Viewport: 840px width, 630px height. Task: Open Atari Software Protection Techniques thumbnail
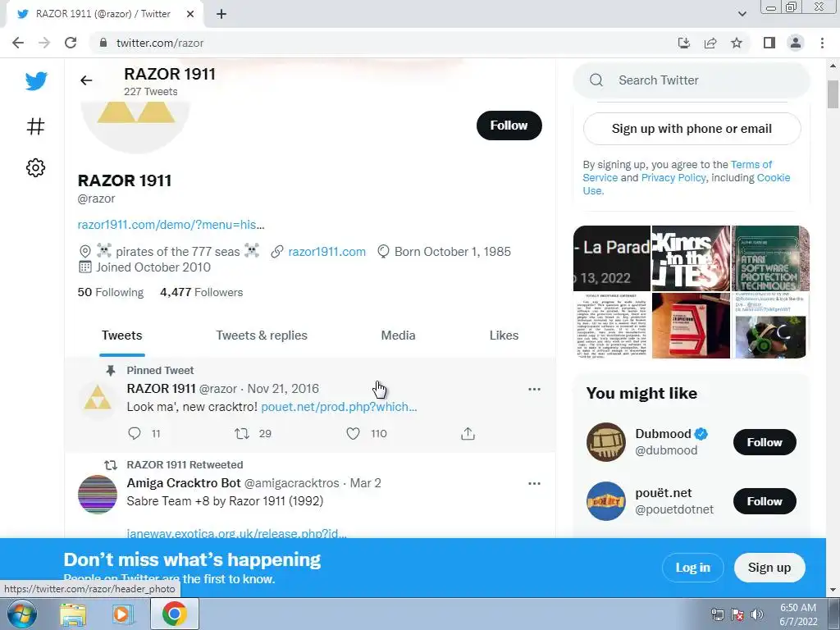coord(770,258)
